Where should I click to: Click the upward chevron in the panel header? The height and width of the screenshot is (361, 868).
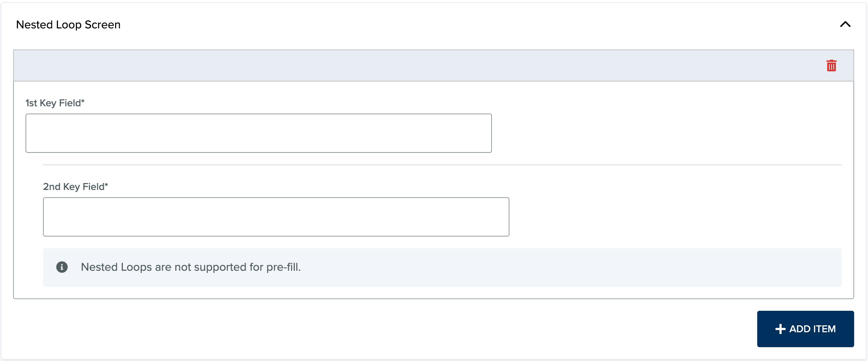[x=845, y=24]
